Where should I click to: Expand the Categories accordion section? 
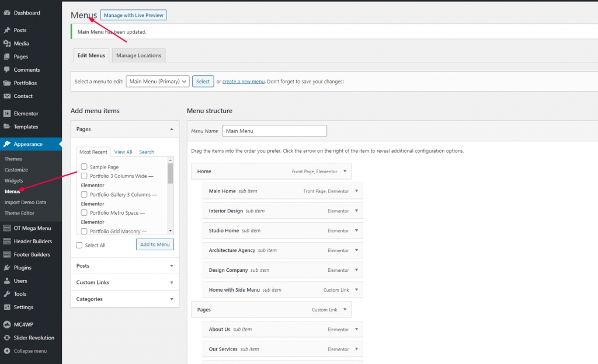pos(172,299)
